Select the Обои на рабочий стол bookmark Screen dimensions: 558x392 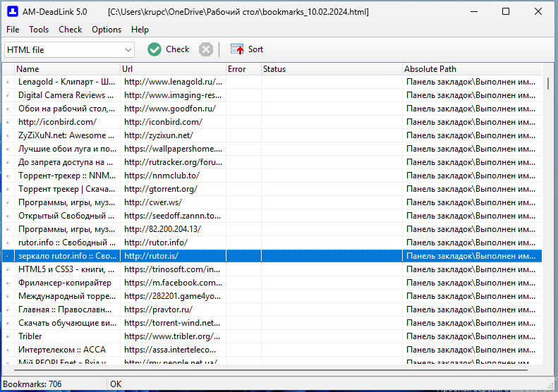pos(272,109)
